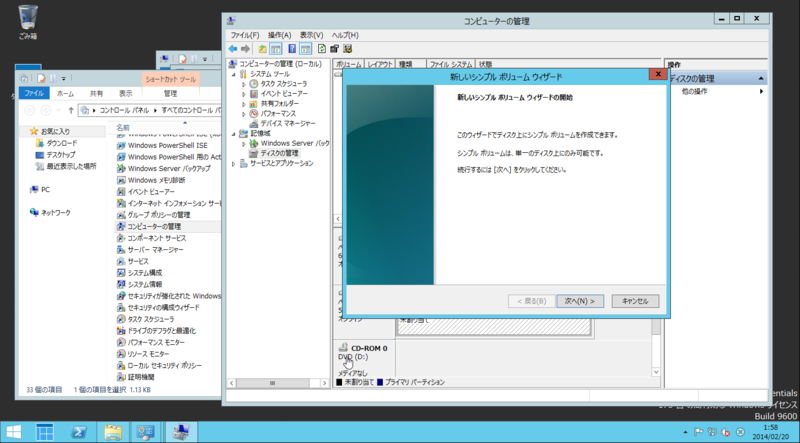Screen dimensions: 800x443
Task: Click 次へ(N) > in the wizard
Action: point(580,301)
